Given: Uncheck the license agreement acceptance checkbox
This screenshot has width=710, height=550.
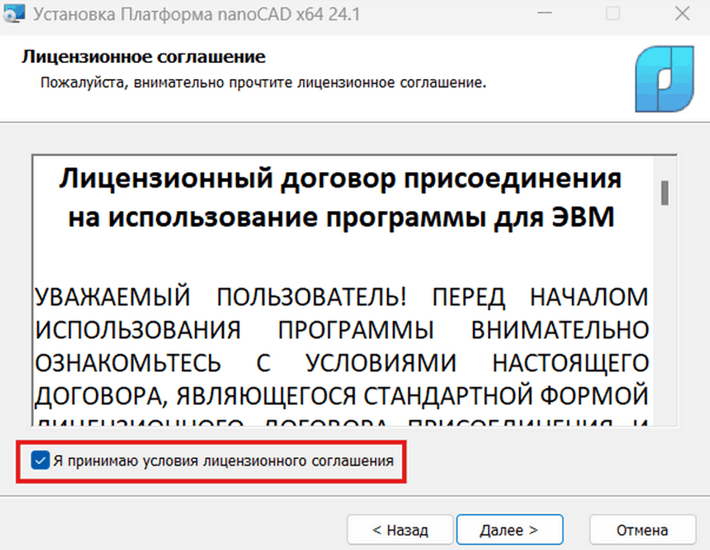Looking at the screenshot, I should (x=40, y=460).
